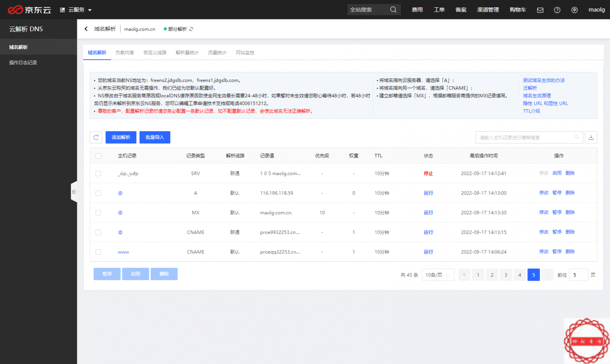Screen dimensions: 610x364
Task: Open the 云服务 cloud services menu
Action: [76, 10]
